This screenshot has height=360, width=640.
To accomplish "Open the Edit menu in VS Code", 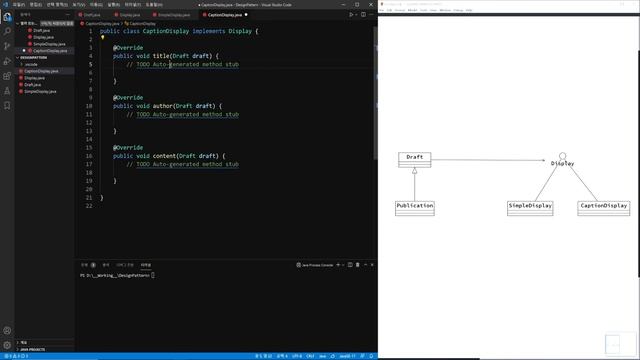I will tap(36, 5).
